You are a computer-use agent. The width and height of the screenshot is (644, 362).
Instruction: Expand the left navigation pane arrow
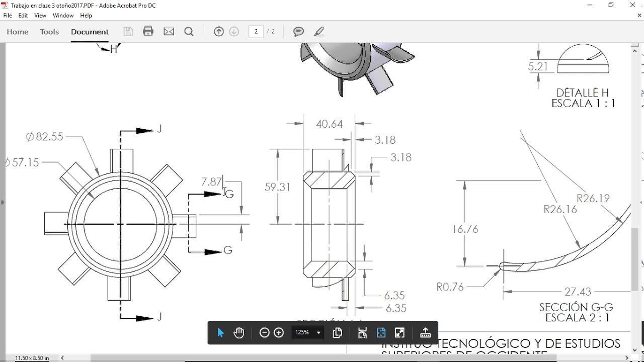(2, 202)
